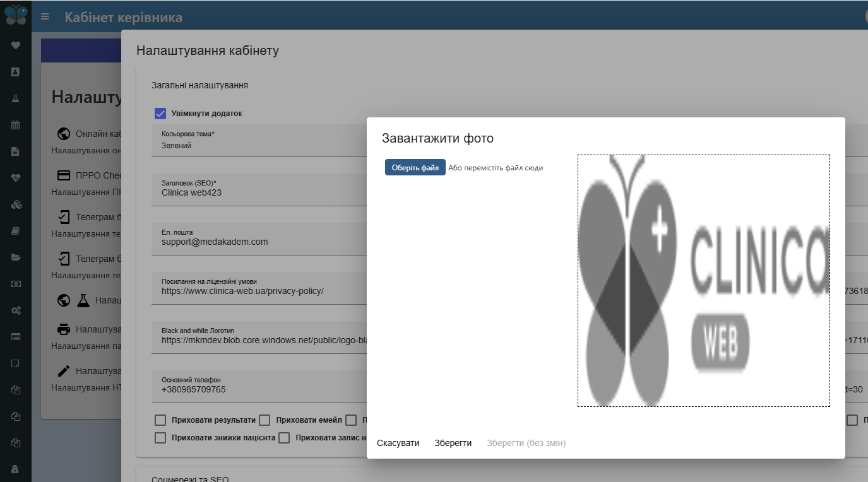This screenshot has height=482, width=868.
Task: Focus the Основний телефон field
Action: pyautogui.click(x=259, y=387)
